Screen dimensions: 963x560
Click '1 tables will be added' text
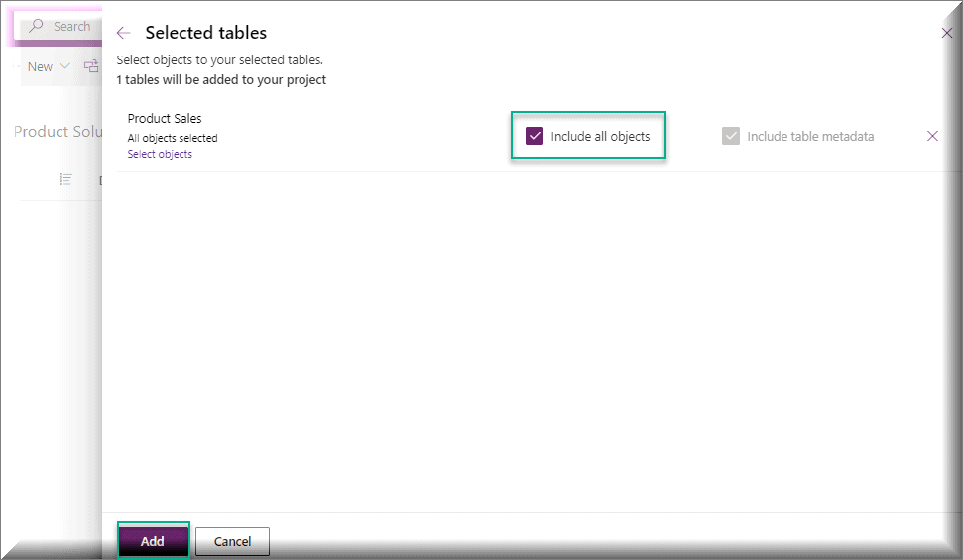(221, 80)
